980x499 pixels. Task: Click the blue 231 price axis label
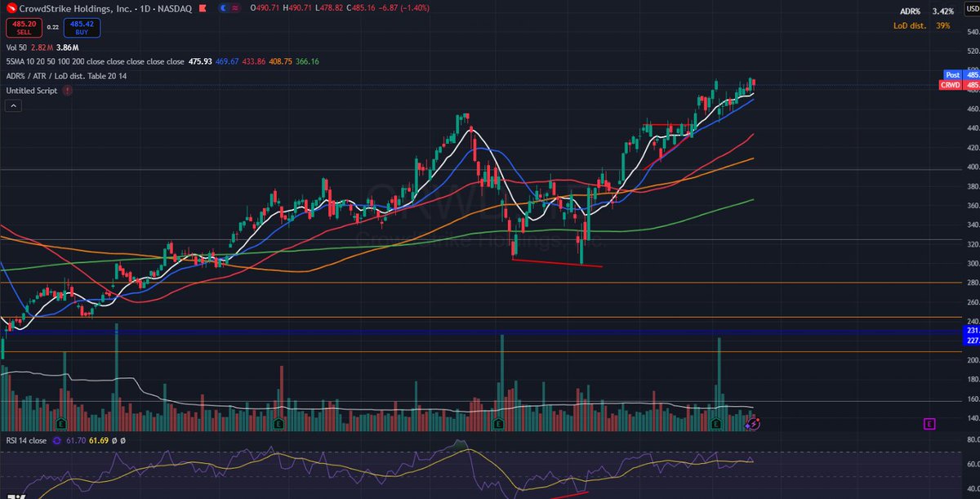[x=972, y=330]
